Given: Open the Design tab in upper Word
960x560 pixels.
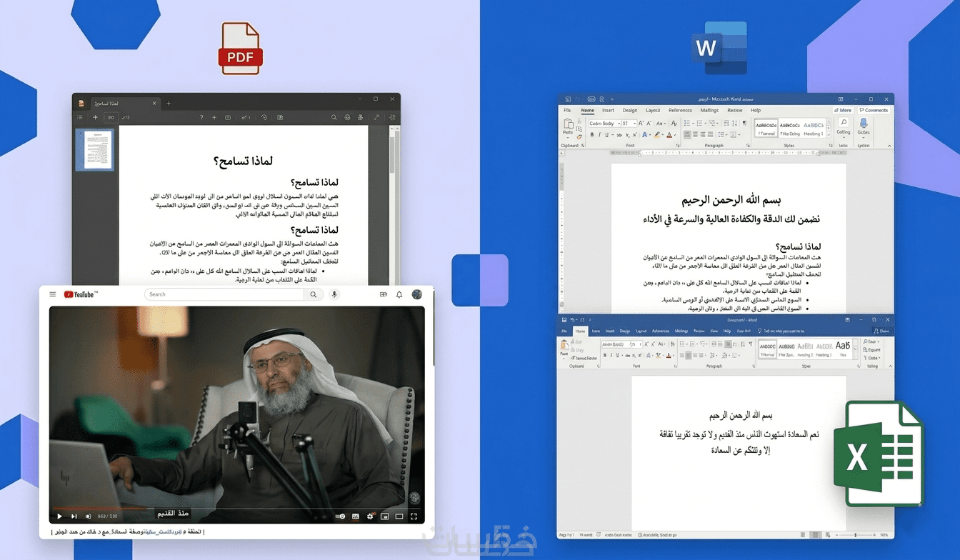Looking at the screenshot, I should click(630, 111).
